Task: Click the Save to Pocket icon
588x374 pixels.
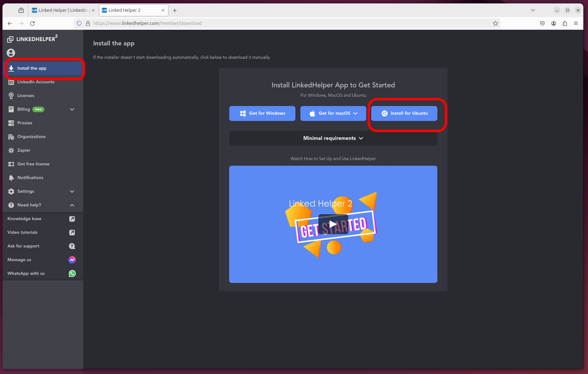Action: pyautogui.click(x=542, y=23)
